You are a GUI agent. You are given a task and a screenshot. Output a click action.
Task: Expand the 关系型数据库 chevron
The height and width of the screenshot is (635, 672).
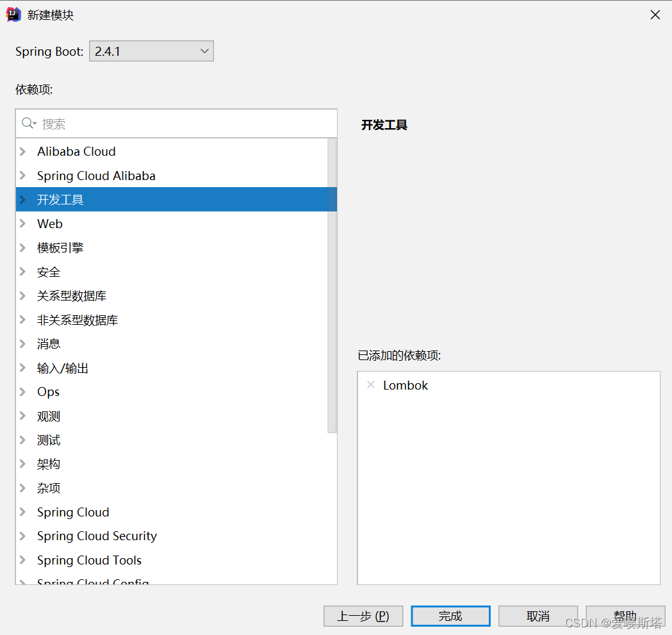coord(22,295)
